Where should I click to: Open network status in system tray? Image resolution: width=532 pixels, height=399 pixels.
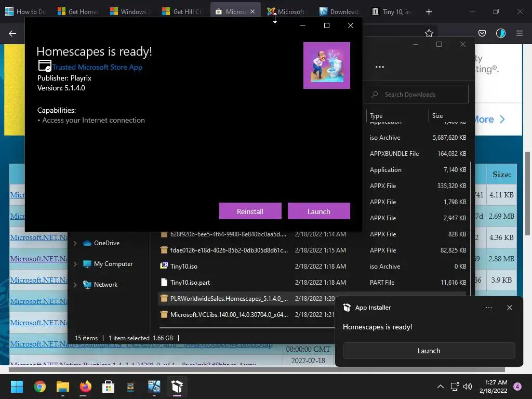455,387
